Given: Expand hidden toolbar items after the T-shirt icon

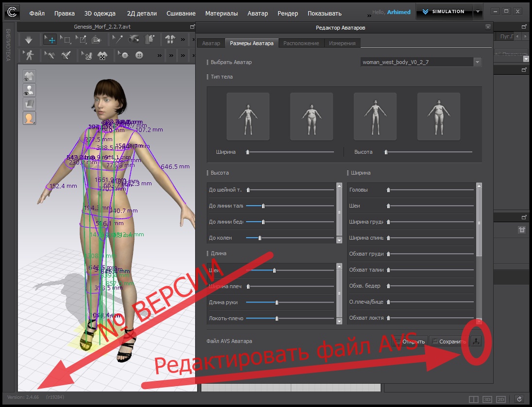Looking at the screenshot, I should click(x=182, y=39).
